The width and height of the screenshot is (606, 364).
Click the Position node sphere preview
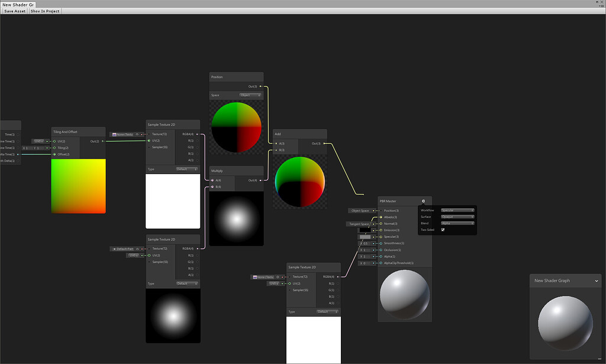point(237,127)
